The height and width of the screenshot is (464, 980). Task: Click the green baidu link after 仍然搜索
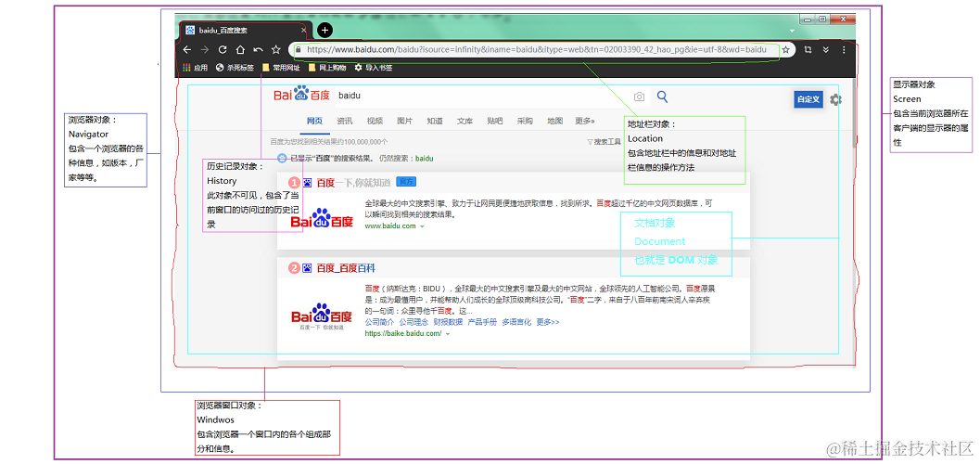tap(425, 159)
